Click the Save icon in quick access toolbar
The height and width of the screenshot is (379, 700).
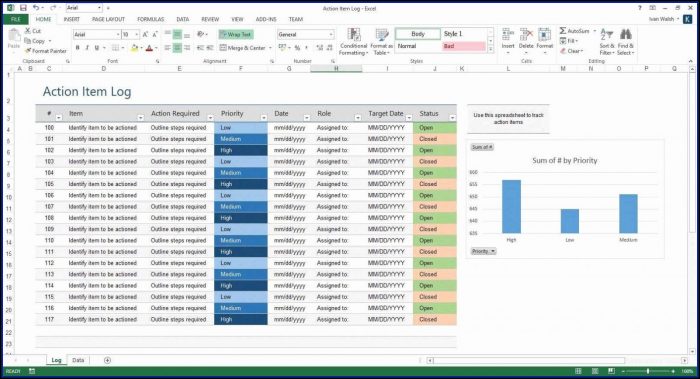[x=23, y=8]
